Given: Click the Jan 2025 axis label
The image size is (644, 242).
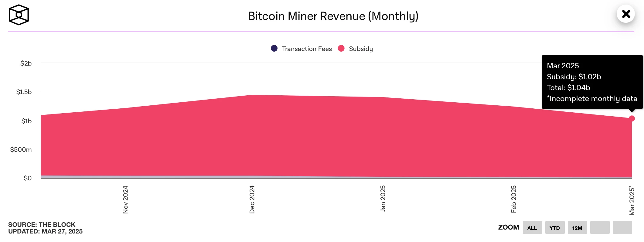Looking at the screenshot, I should point(383,199).
